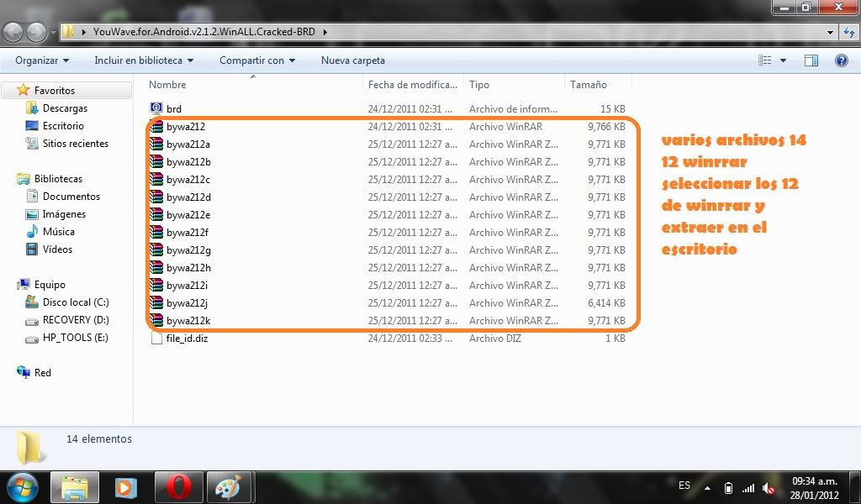Open the recent pages dropdown arrow
The width and height of the screenshot is (861, 504).
tap(53, 32)
